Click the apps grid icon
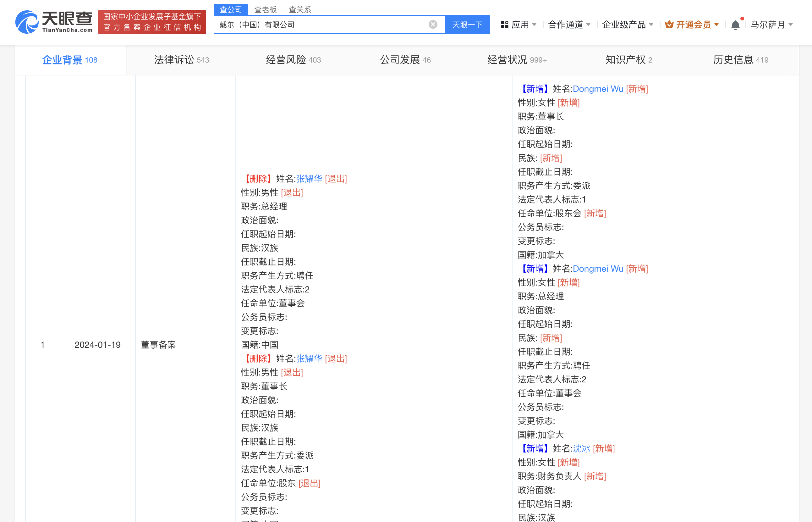The image size is (812, 522). click(x=504, y=25)
